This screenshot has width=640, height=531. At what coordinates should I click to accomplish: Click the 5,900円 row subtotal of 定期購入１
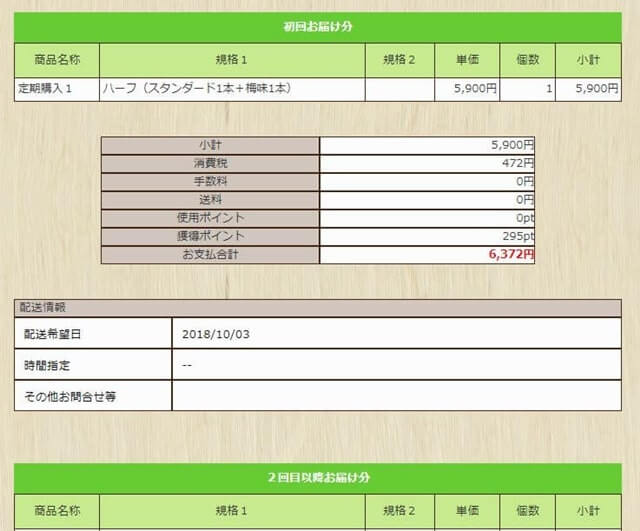click(x=588, y=89)
